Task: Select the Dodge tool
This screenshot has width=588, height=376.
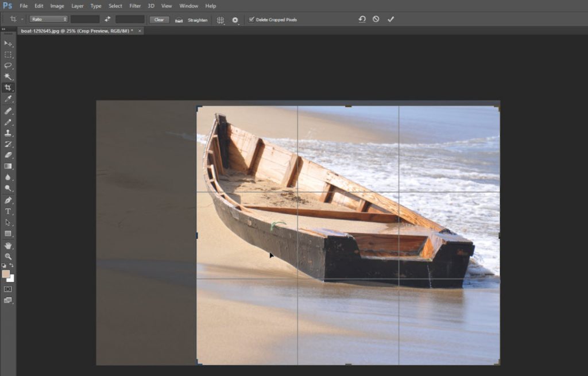Action: 8,188
